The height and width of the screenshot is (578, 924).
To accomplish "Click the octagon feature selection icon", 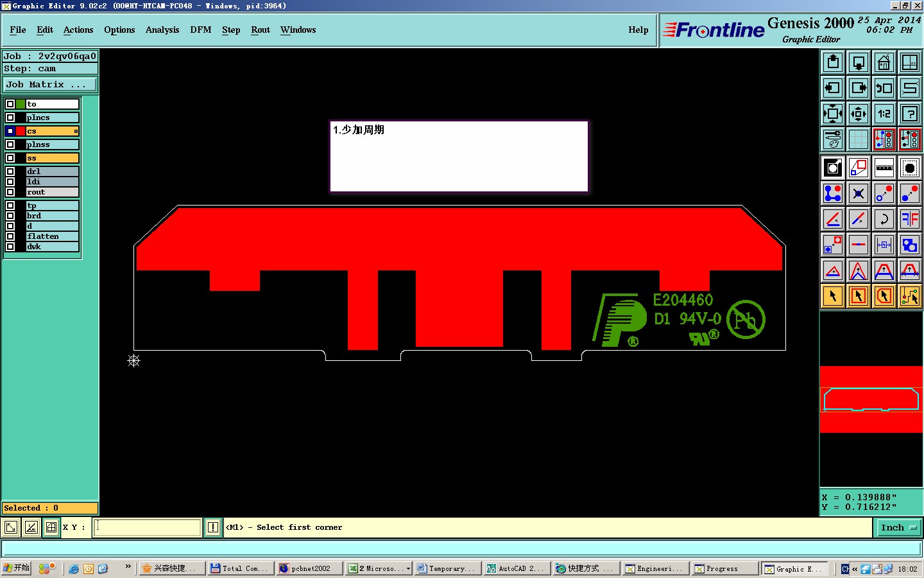I will pos(910,168).
